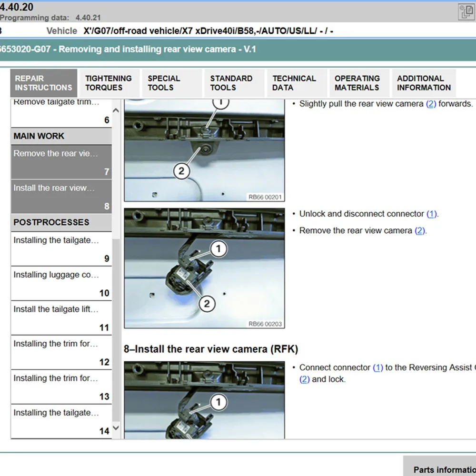Open step 11 Install the tailgate lift
476x476 pixels.
[61, 318]
